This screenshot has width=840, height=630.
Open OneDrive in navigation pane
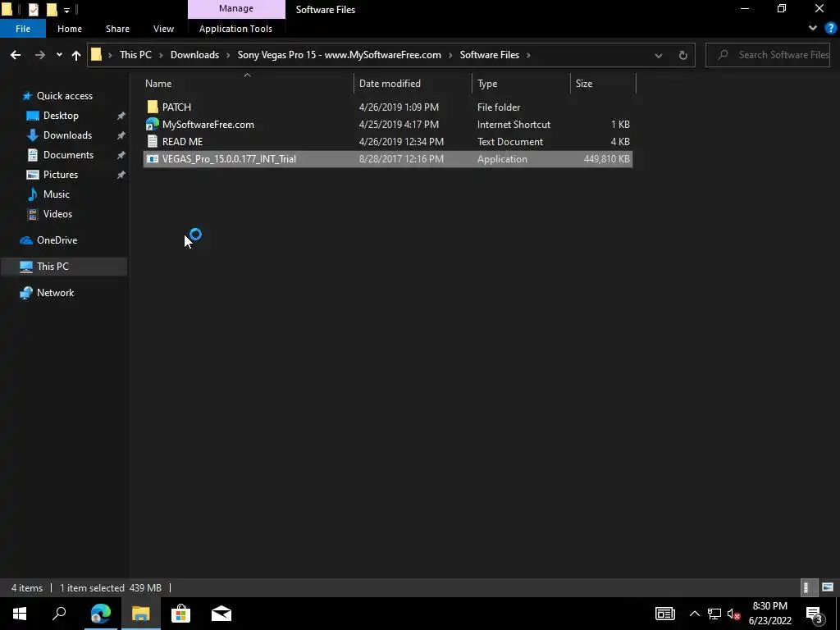coord(57,240)
